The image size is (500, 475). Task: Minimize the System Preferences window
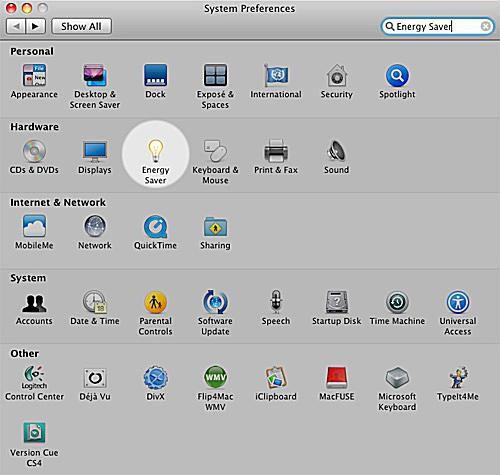tap(27, 8)
